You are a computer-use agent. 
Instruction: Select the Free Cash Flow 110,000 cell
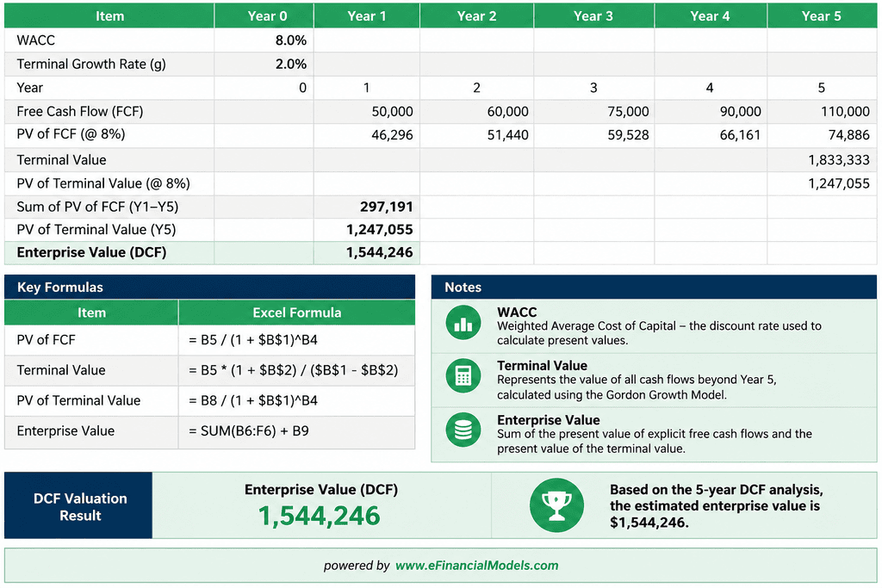(822, 111)
